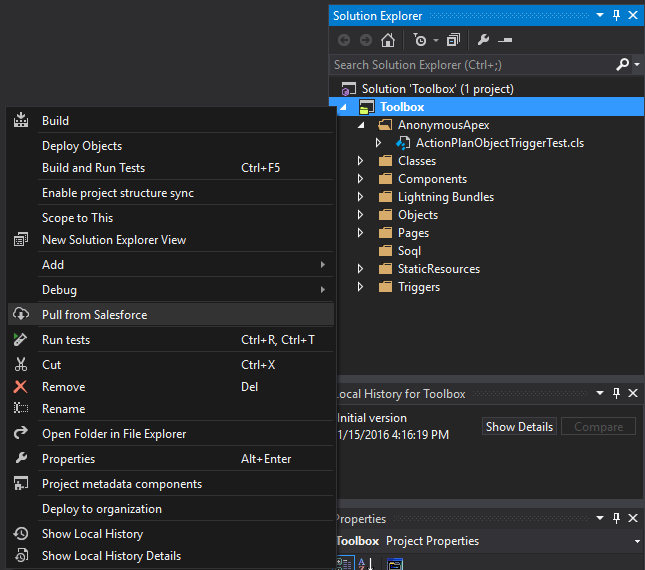Image resolution: width=645 pixels, height=570 pixels.
Task: Select Deploy to organization in context menu
Action: [x=101, y=509]
